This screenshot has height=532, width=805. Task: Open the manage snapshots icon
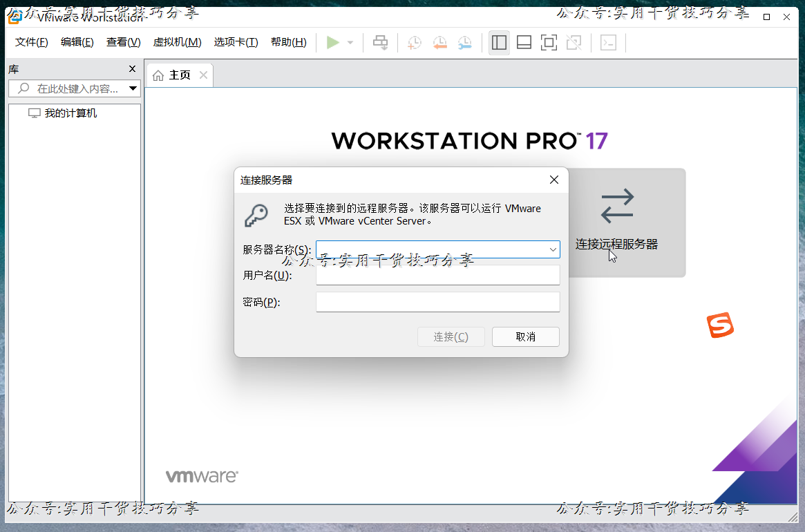pyautogui.click(x=464, y=42)
